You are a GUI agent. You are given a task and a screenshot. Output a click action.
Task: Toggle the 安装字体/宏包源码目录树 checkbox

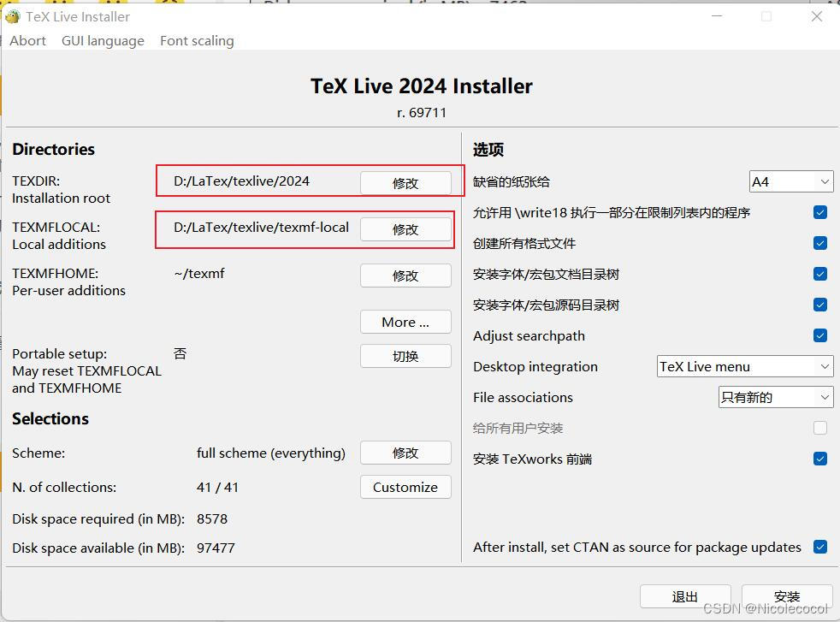(x=820, y=305)
